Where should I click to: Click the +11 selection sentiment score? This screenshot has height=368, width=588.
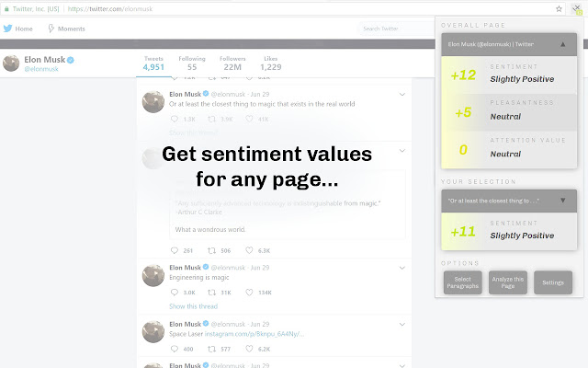coord(463,231)
